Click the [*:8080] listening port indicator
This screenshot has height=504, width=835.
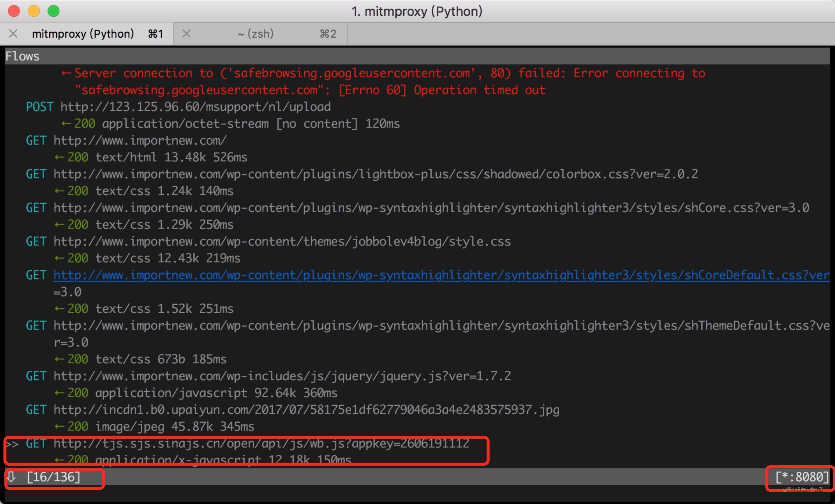click(x=802, y=477)
